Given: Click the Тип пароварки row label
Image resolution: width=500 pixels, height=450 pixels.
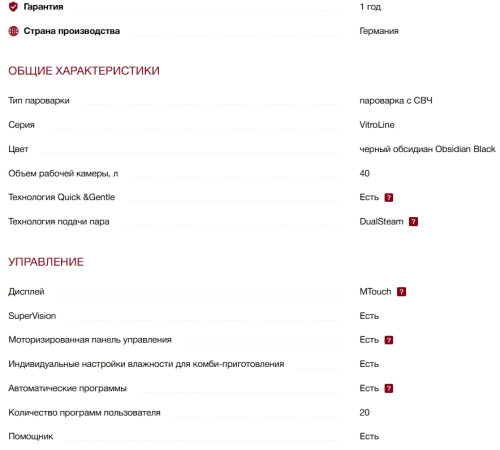Looking at the screenshot, I should (x=39, y=101).
